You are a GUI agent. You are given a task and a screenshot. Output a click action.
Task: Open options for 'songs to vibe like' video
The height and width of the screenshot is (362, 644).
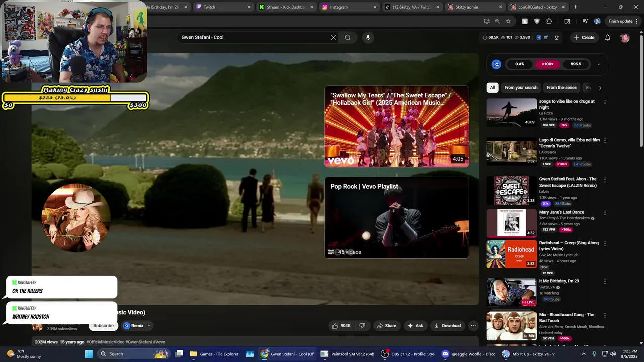click(605, 102)
